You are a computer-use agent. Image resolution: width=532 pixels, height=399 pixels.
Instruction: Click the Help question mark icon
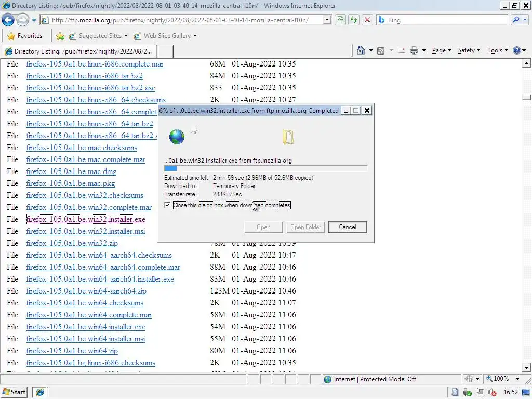point(517,50)
